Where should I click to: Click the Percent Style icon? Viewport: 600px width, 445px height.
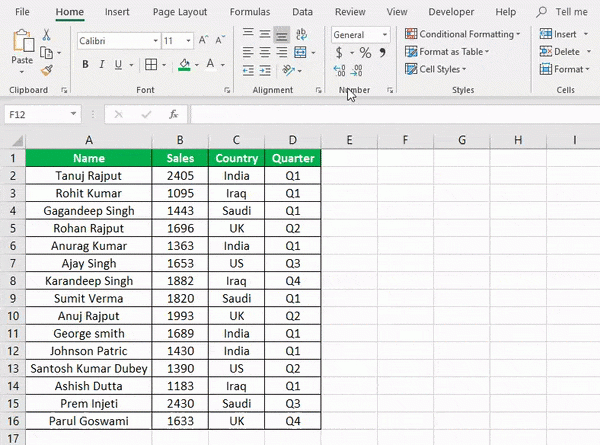(x=364, y=52)
